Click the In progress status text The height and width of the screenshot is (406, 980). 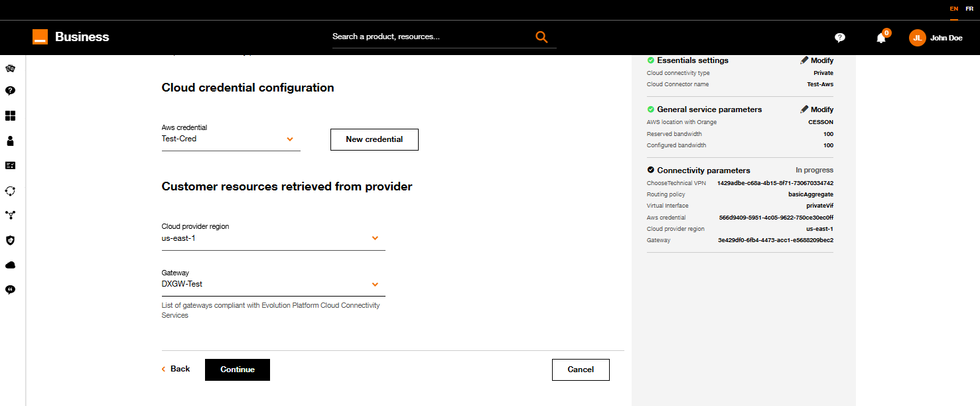814,170
